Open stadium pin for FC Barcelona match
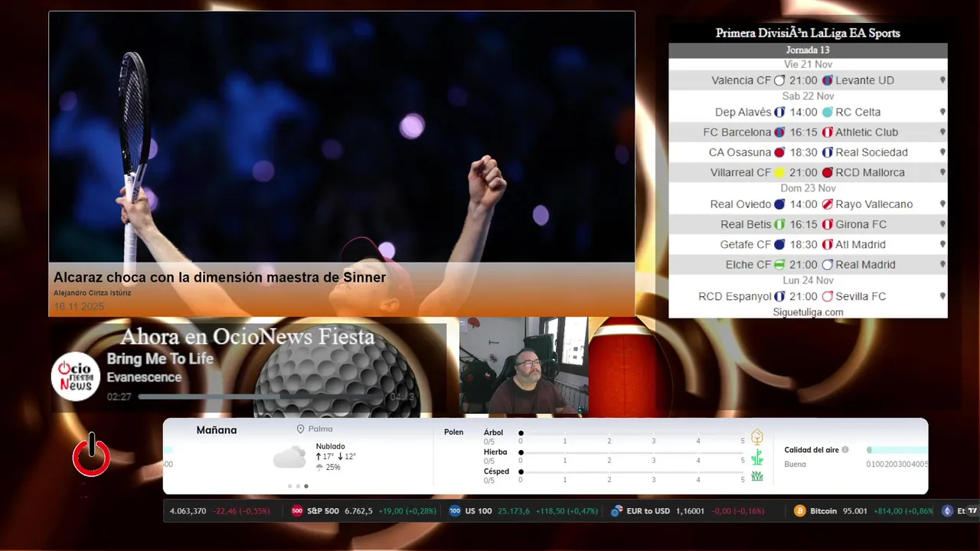The image size is (980, 551). (x=942, y=132)
